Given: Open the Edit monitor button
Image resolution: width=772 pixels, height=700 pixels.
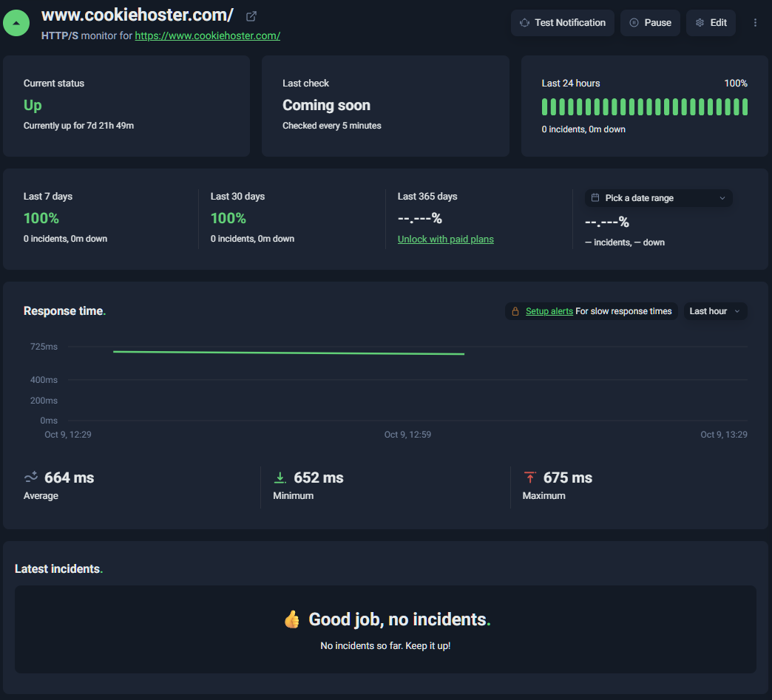Looking at the screenshot, I should (711, 23).
